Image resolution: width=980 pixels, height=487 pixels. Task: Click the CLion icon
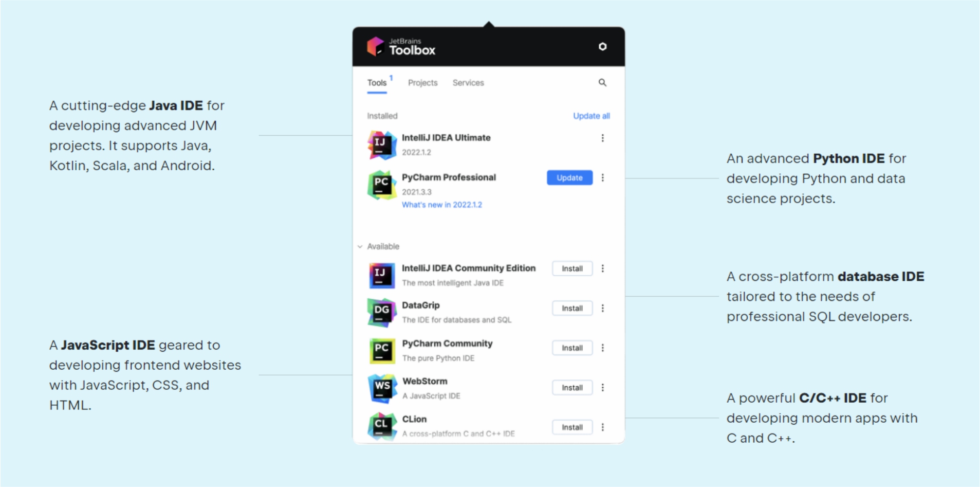click(x=381, y=426)
